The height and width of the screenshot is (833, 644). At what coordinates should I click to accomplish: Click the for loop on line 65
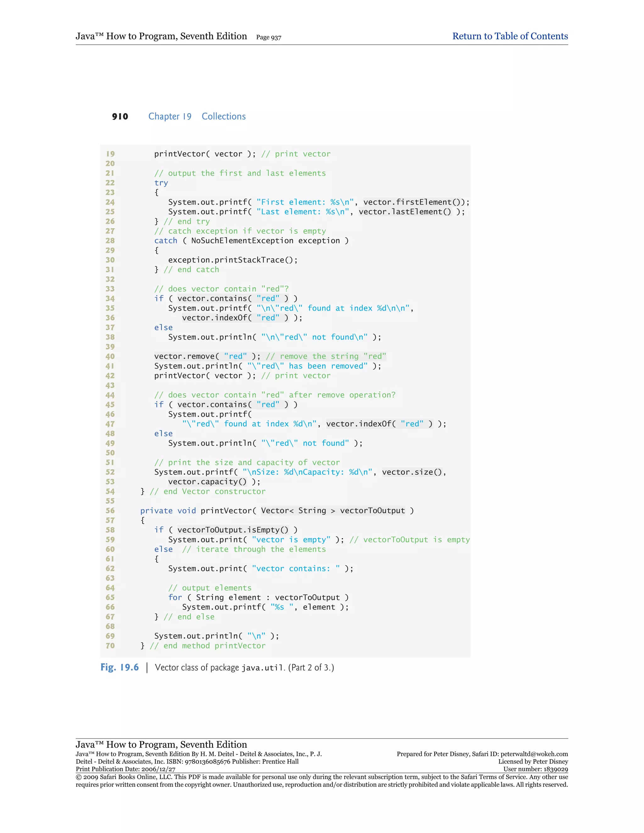[258, 597]
